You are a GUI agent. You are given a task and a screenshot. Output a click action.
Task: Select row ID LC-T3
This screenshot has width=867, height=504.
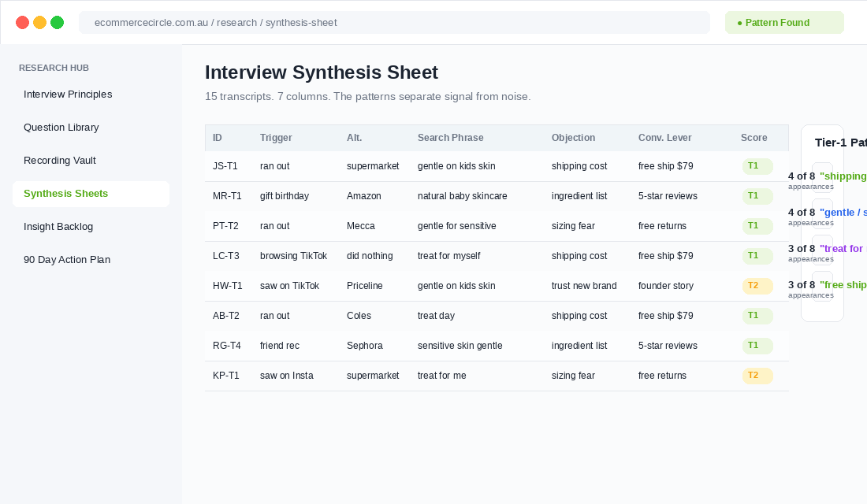[226, 256]
